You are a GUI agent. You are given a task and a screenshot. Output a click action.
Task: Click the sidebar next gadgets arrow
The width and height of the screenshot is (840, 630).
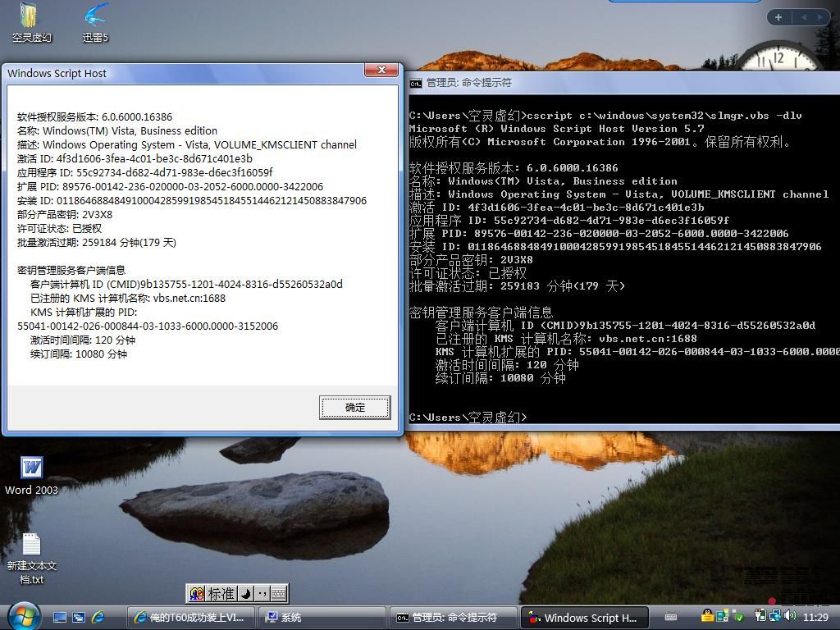point(820,17)
